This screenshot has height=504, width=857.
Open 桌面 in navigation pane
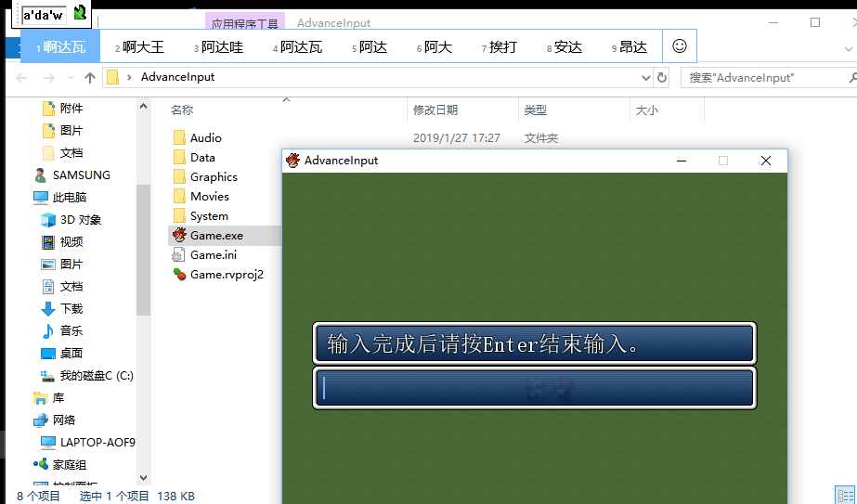point(71,353)
